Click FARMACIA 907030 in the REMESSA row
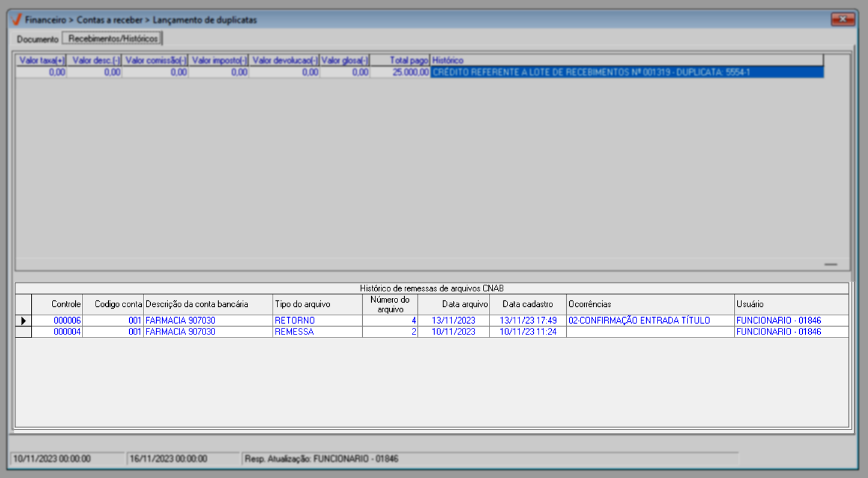Viewport: 868px width, 478px height. pyautogui.click(x=208, y=332)
